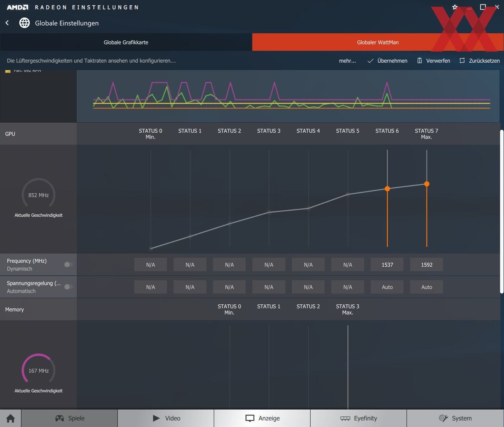Click the Status 6 voltage Auto field
The height and width of the screenshot is (427, 504).
pyautogui.click(x=387, y=287)
